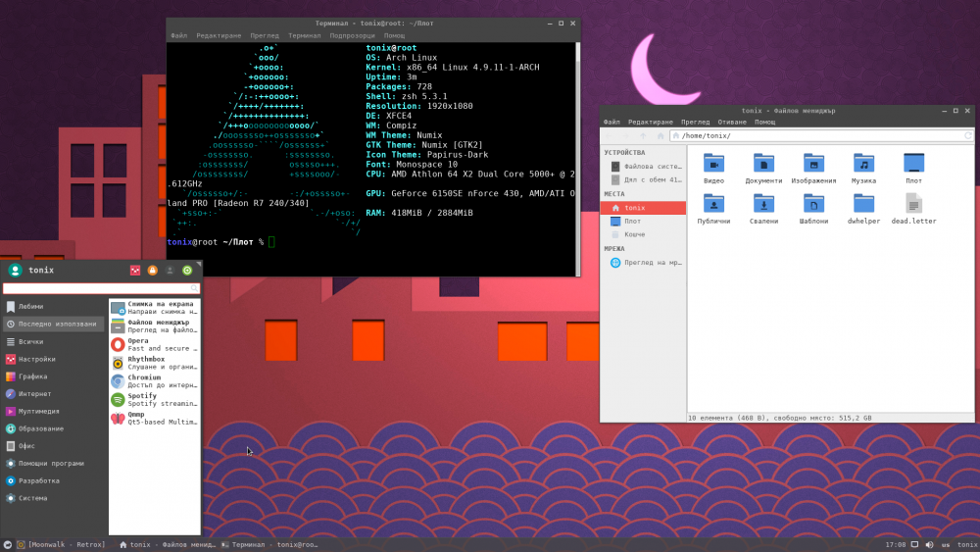
Task: Open the Шаблони templates folder
Action: [x=813, y=208]
